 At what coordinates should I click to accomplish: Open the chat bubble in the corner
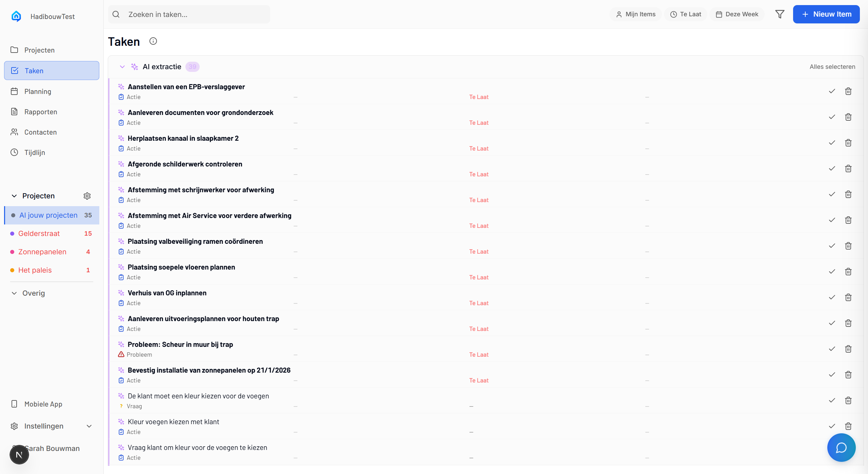841,448
